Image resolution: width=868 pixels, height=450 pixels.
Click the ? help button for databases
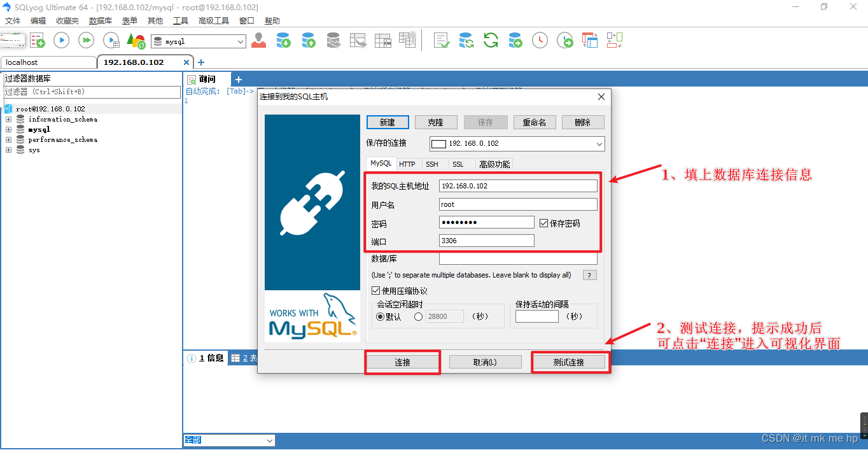[x=590, y=275]
